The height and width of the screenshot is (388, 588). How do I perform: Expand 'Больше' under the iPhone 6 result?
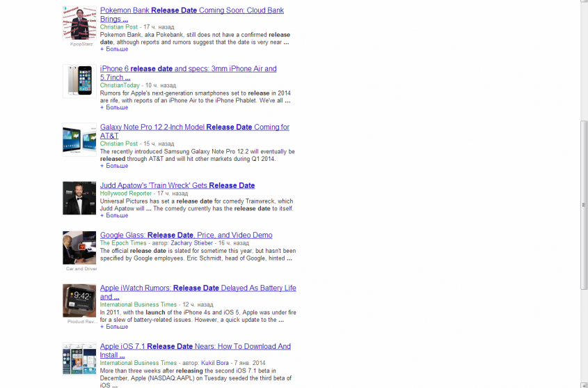[x=114, y=108]
